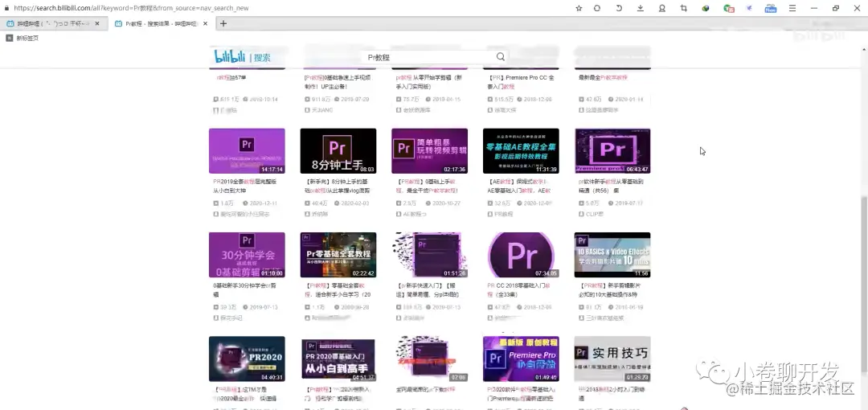This screenshot has width=868, height=410.
Task: Click the play count 39.3万
Action: click(227, 307)
